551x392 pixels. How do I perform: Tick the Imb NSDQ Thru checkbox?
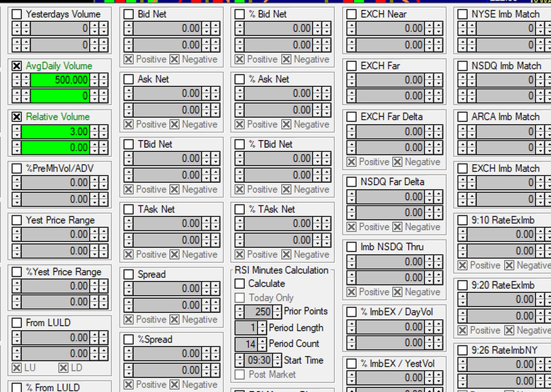[351, 247]
